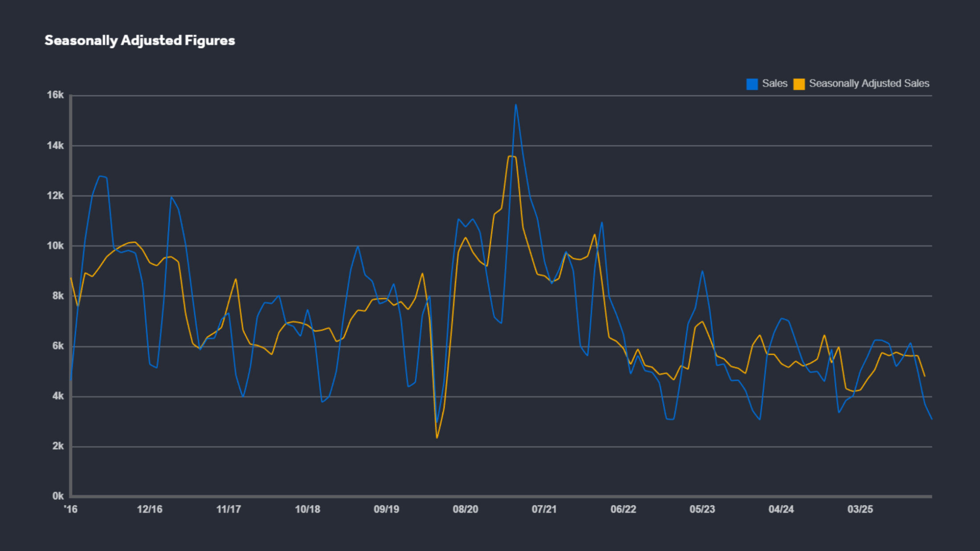Click the 14k y-axis label
The image size is (980, 551).
[x=55, y=146]
